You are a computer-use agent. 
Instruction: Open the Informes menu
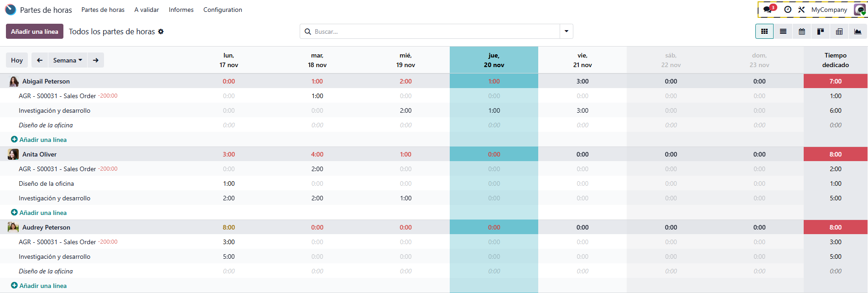pyautogui.click(x=181, y=10)
